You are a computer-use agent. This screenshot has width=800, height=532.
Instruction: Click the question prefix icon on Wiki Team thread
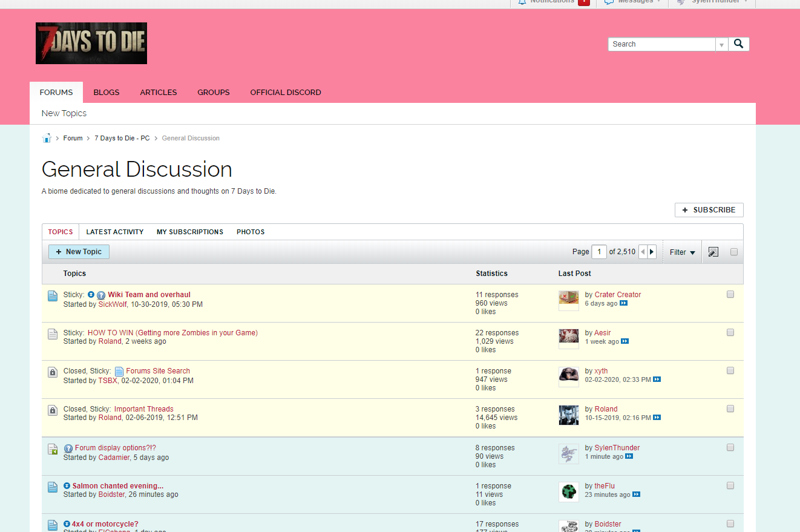click(x=101, y=295)
